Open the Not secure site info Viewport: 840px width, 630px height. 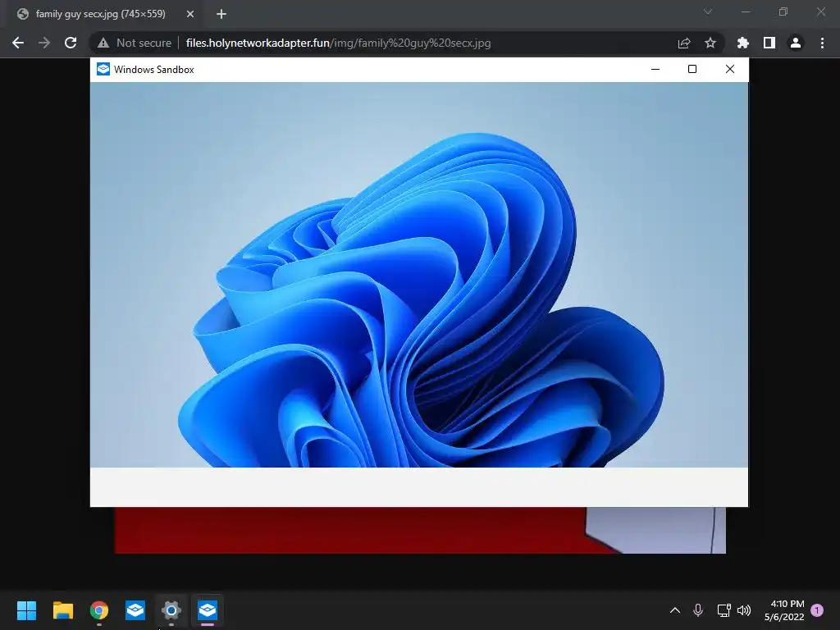coord(135,43)
